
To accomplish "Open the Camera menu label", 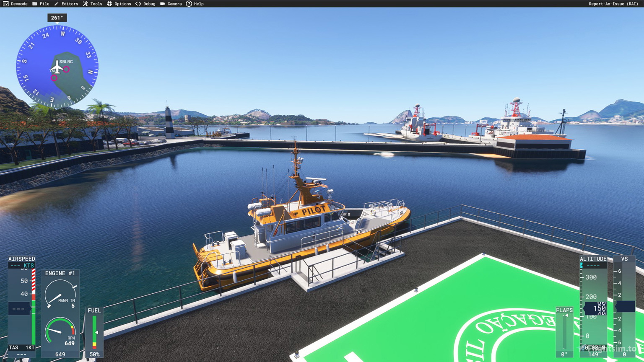I will (x=174, y=4).
